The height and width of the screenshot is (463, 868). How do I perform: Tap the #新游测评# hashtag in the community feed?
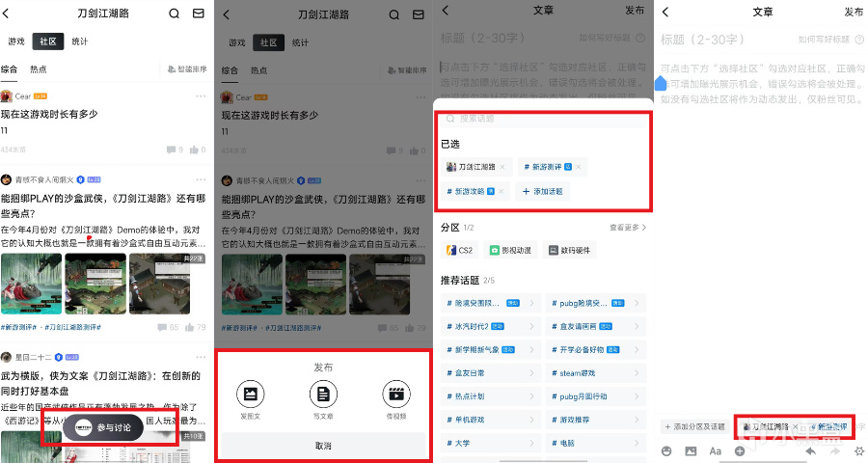[x=19, y=327]
